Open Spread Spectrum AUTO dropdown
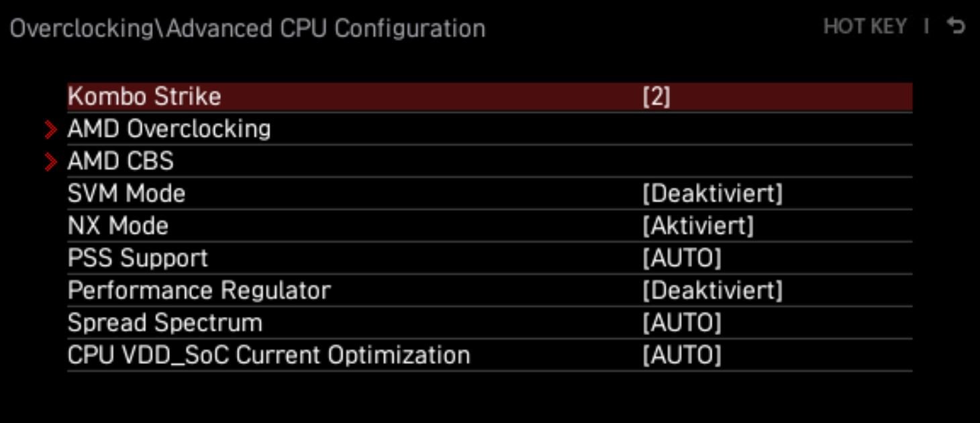Viewport: 980px width, 423px height. (x=681, y=323)
